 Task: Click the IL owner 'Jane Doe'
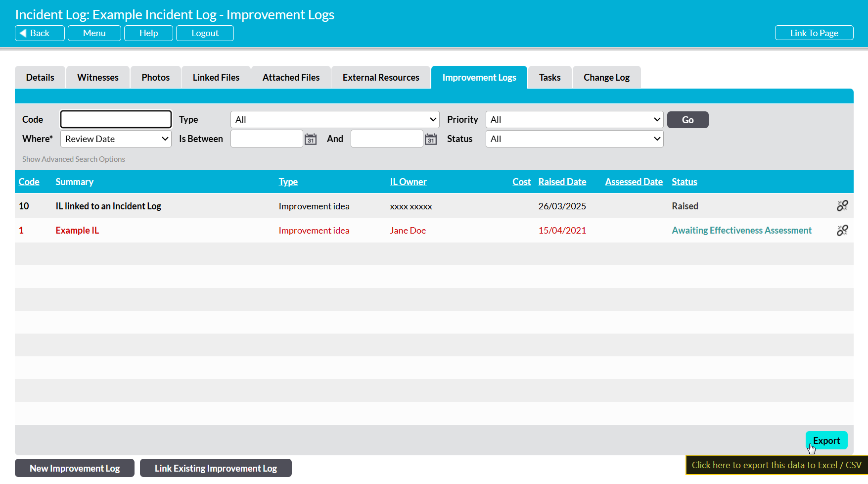click(408, 230)
